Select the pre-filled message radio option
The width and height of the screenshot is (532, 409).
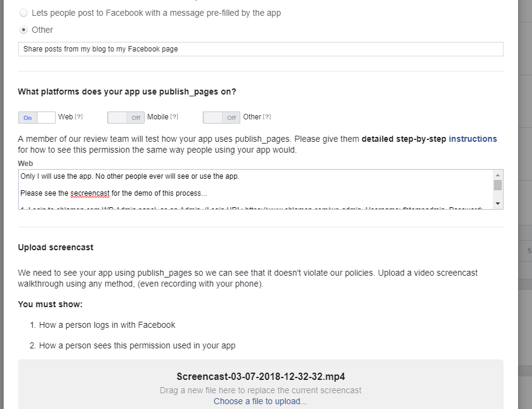[24, 13]
